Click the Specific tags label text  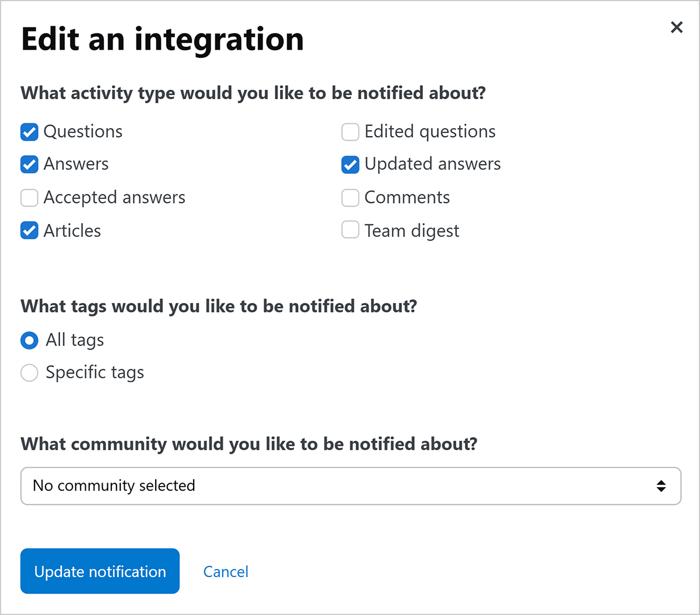point(94,373)
